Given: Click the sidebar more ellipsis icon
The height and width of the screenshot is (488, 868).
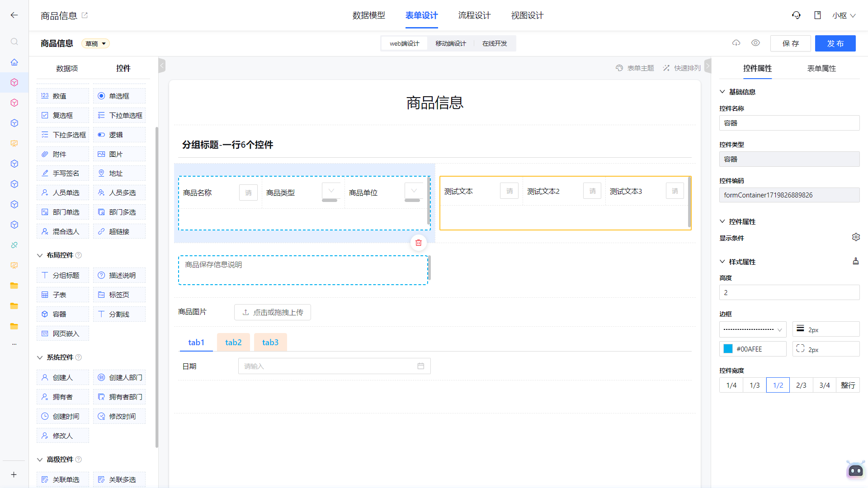Looking at the screenshot, I should pyautogui.click(x=14, y=344).
